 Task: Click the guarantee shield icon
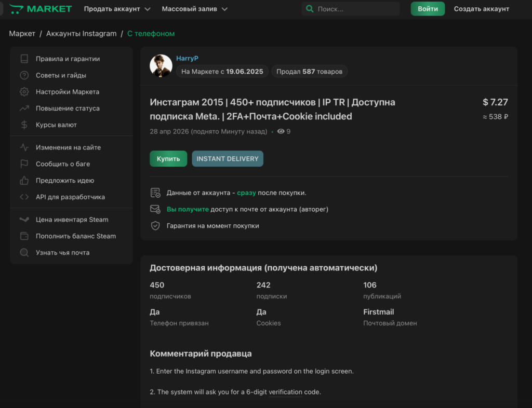click(x=155, y=226)
